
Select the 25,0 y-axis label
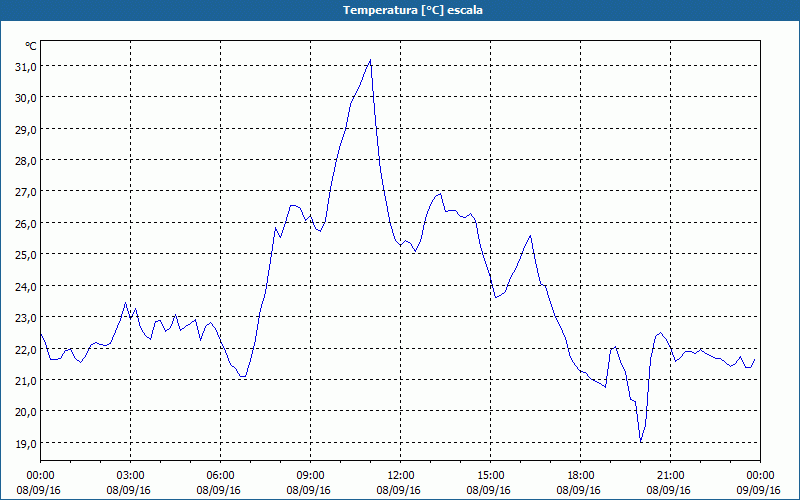[26, 255]
